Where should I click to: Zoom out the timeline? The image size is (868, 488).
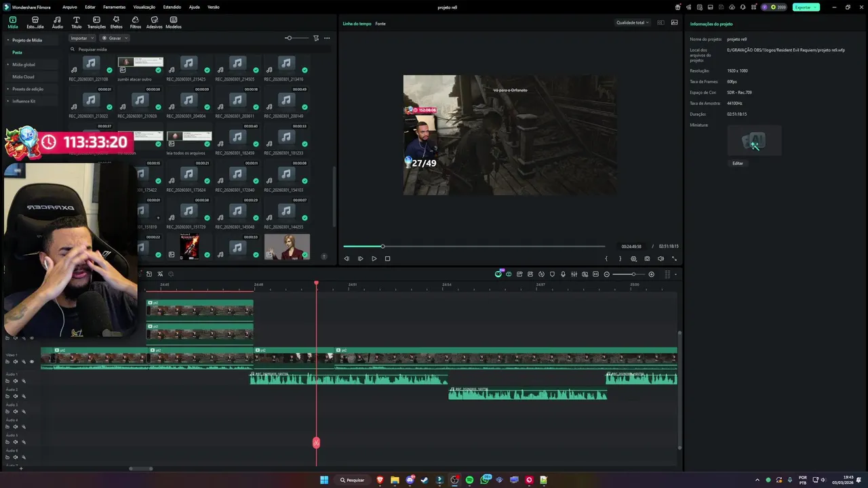(x=607, y=274)
